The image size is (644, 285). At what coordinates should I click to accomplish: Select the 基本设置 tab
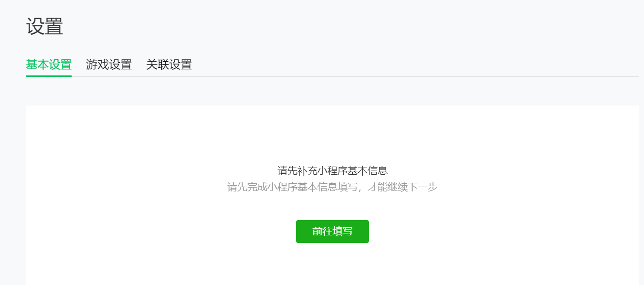click(49, 64)
